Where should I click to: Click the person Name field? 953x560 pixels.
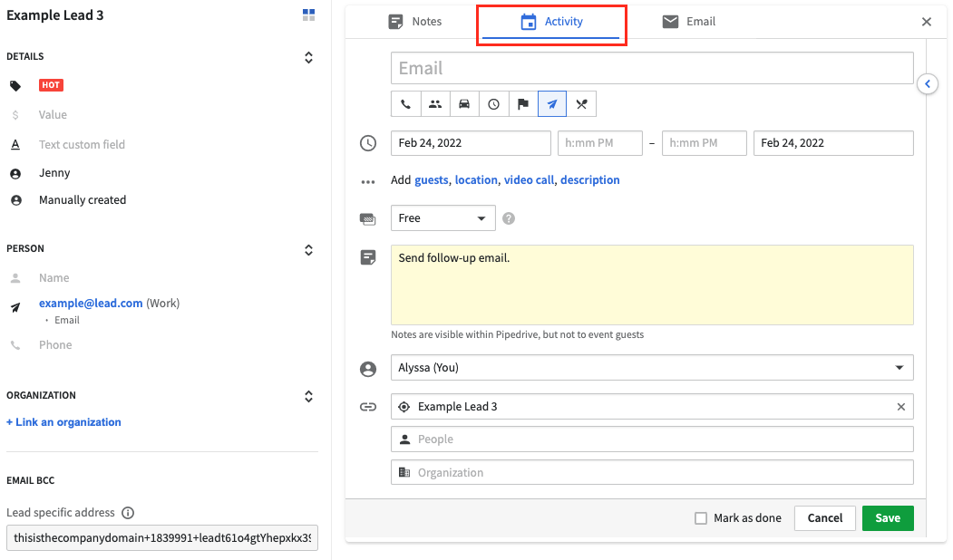(x=54, y=277)
